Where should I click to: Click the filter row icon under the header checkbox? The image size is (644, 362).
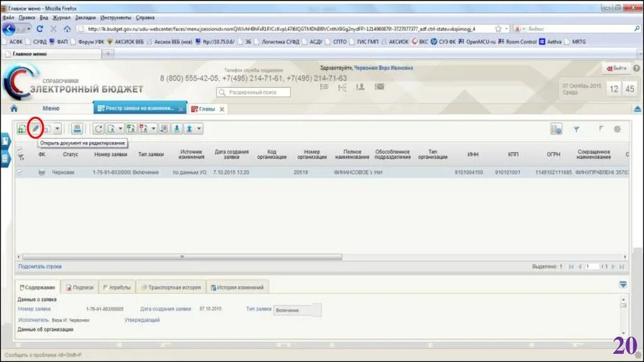pyautogui.click(x=21, y=157)
